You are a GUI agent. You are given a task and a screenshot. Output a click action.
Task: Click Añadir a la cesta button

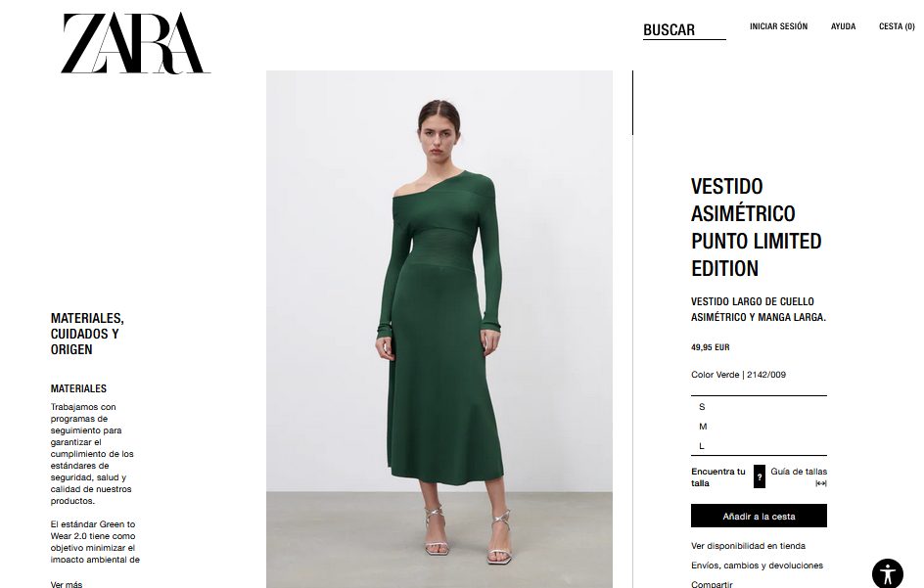pyautogui.click(x=759, y=517)
